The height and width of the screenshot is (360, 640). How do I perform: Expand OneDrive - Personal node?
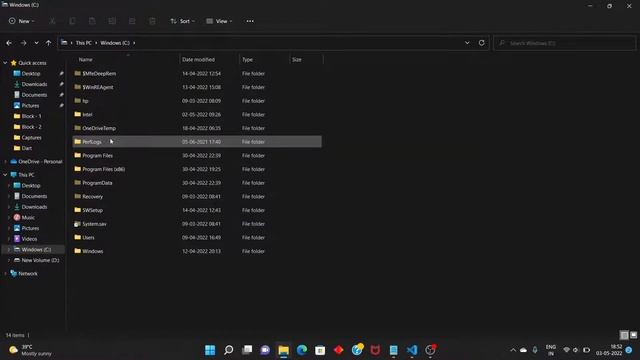(5, 162)
